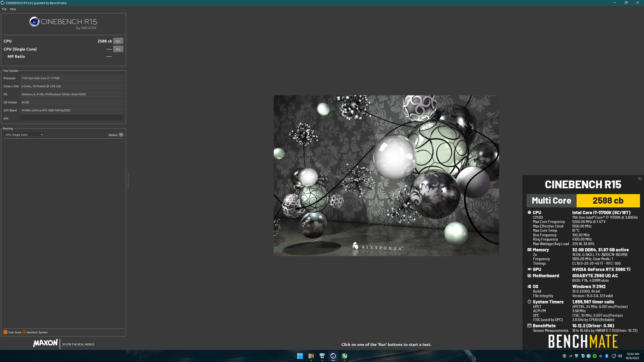Click the rendered AIXSPONZA scene image
This screenshot has height=362, width=644.
[386, 175]
